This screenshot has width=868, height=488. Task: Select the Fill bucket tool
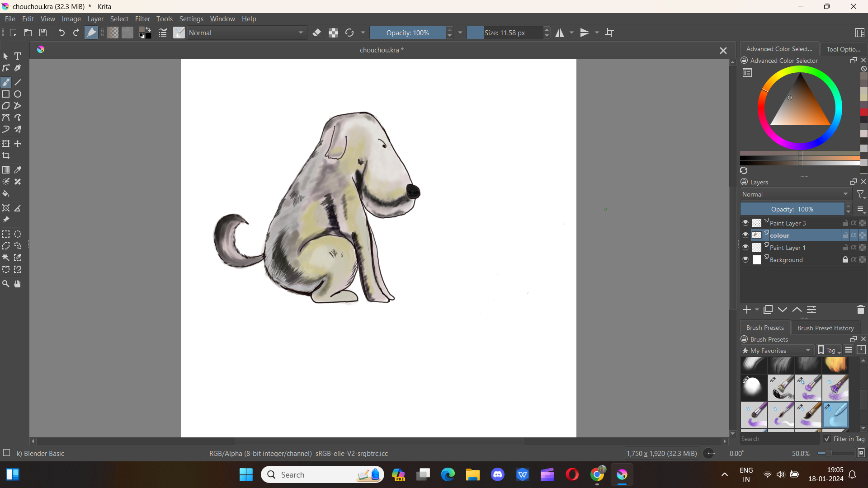tap(6, 194)
